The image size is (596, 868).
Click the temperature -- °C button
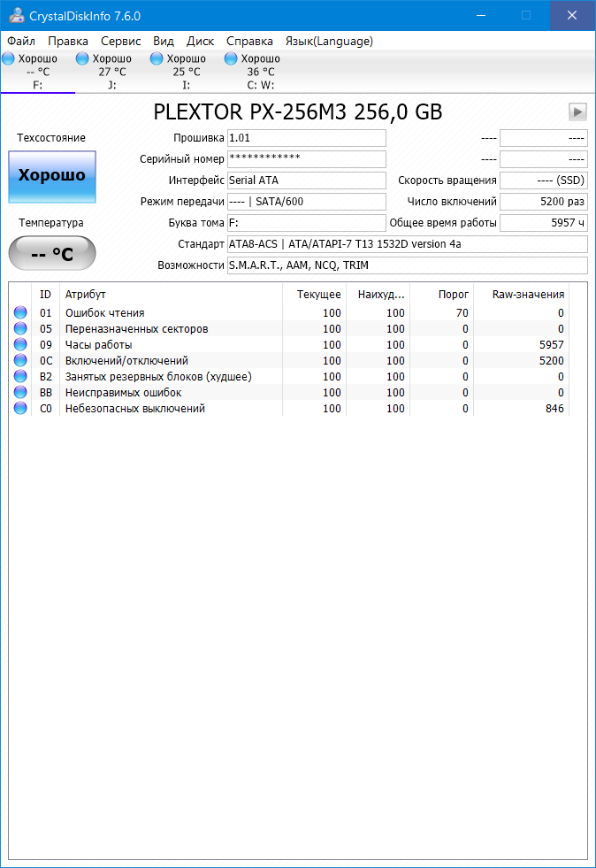tap(52, 254)
